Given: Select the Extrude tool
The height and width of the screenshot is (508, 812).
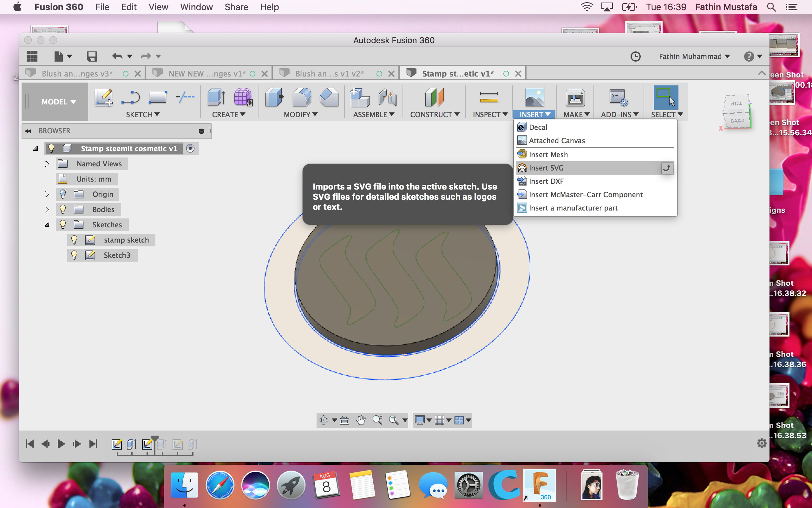Looking at the screenshot, I should click(216, 97).
